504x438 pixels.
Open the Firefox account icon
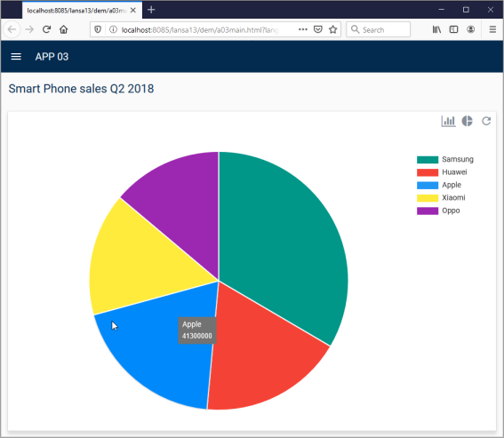pyautogui.click(x=470, y=29)
